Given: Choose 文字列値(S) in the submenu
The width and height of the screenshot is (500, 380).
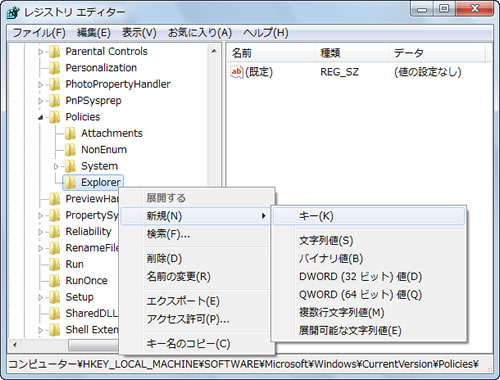Looking at the screenshot, I should click(369, 241).
